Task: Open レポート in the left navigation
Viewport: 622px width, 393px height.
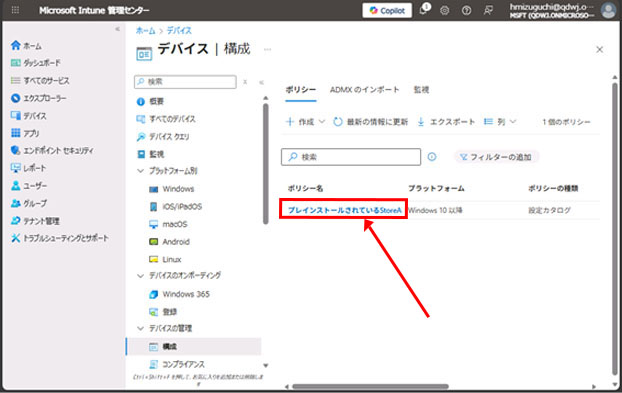Action: pyautogui.click(x=28, y=168)
